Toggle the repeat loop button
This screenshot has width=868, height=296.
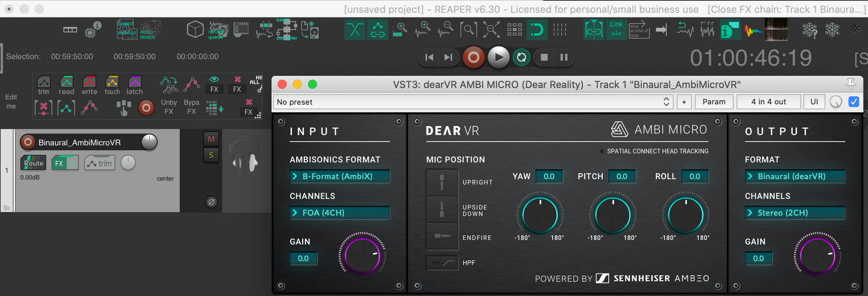(521, 58)
